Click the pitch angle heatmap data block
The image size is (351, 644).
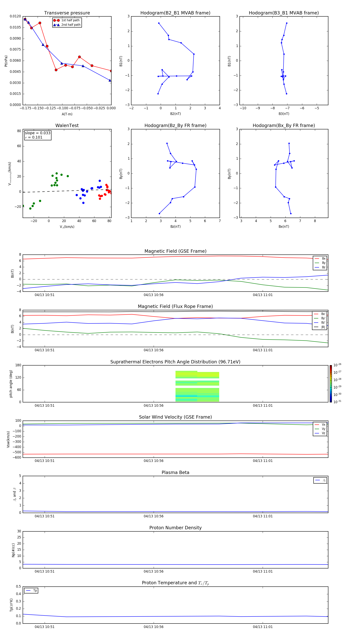[197, 386]
